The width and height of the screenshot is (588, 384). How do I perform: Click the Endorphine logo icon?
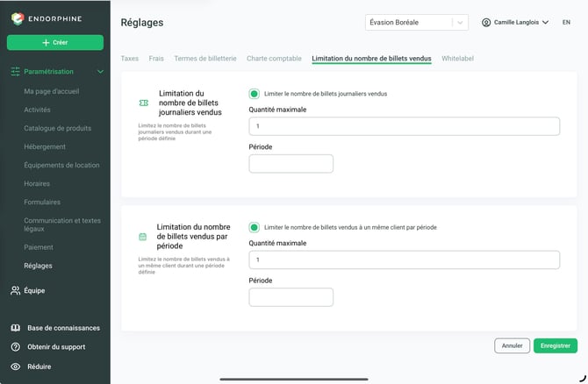[18, 18]
